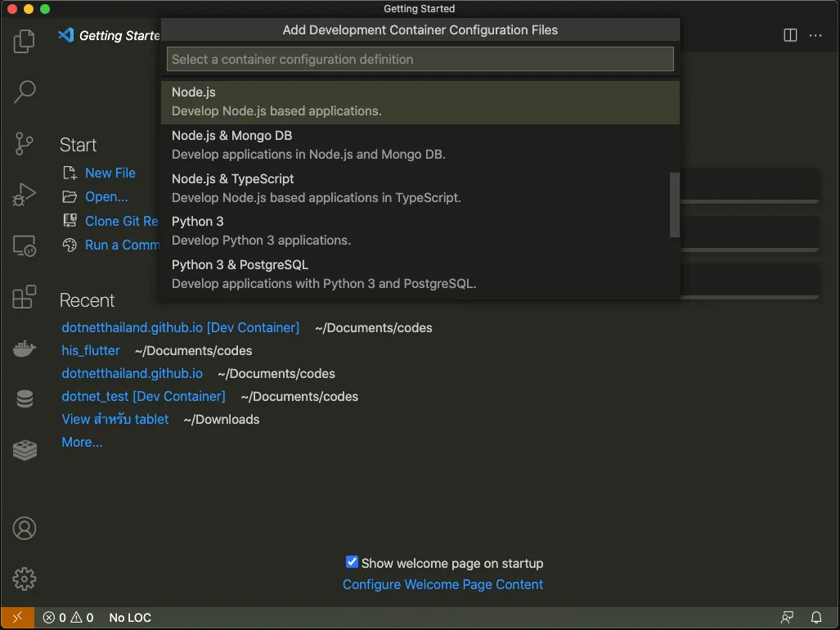Viewport: 840px width, 630px height.
Task: Click the errors count in the status bar
Action: pos(55,618)
